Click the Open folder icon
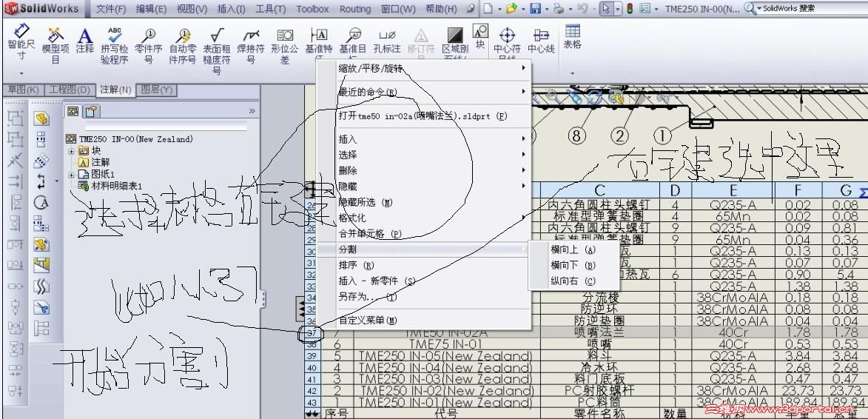Image resolution: width=868 pixels, height=419 pixels. [511, 9]
